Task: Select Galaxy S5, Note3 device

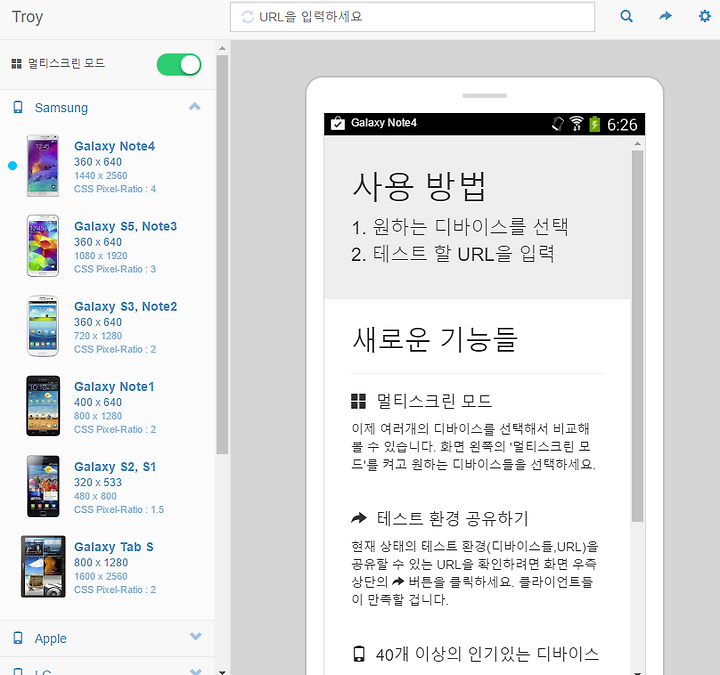Action: [x=107, y=246]
